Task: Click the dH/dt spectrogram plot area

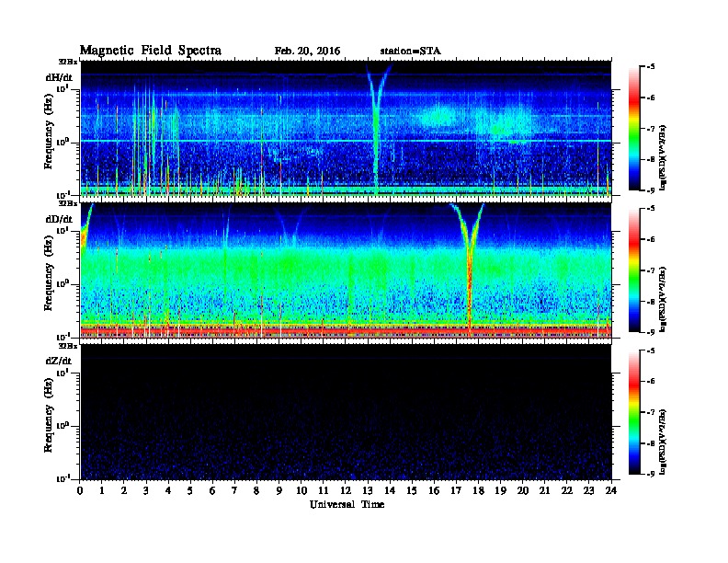Action: 346,128
